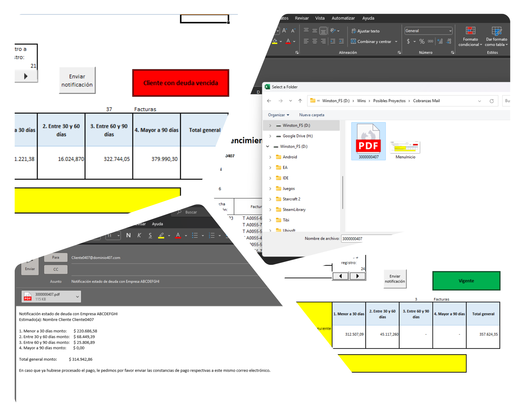Toggle bold (N) in the email editor

[128, 235]
